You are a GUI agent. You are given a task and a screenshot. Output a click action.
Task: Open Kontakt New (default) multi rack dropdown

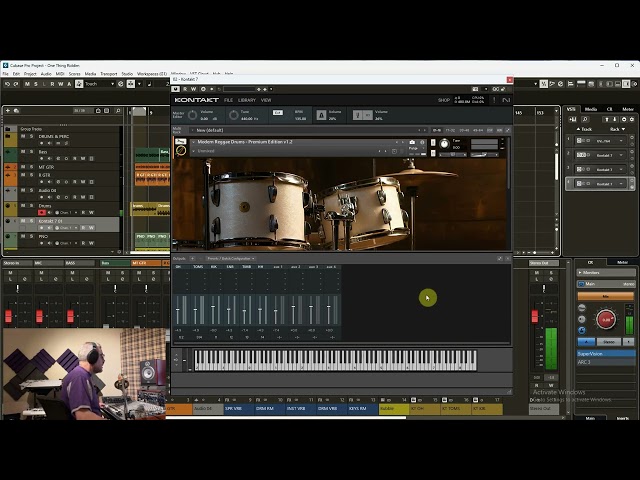point(193,130)
